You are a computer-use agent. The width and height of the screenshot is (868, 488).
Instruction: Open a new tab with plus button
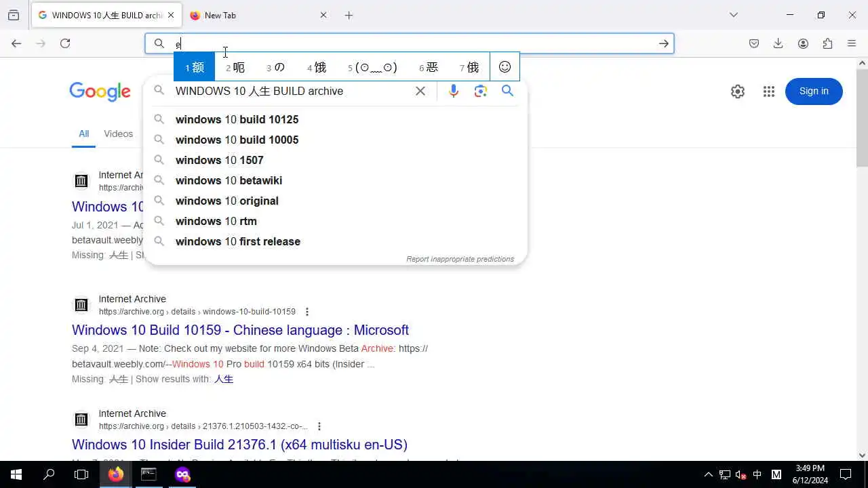pyautogui.click(x=349, y=15)
